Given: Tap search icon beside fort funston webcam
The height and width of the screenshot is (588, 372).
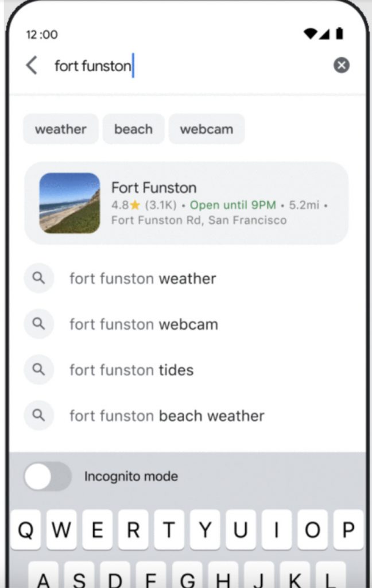Looking at the screenshot, I should [38, 324].
